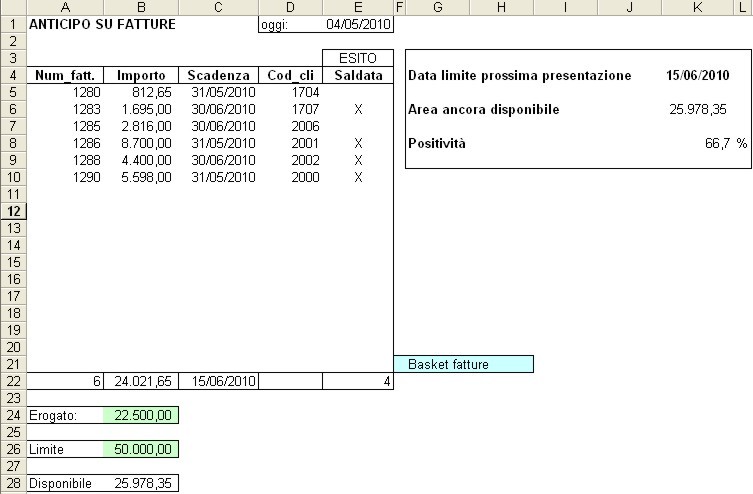Viewport: 753px width, 494px height.
Task: Select the Saldata X for invoice 1283
Action: pyautogui.click(x=358, y=109)
